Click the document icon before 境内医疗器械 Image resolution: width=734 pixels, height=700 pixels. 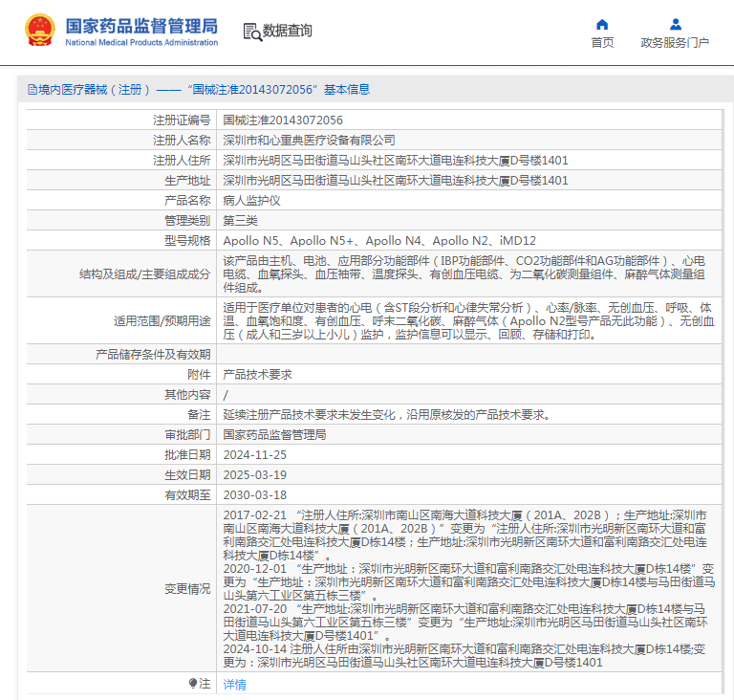tap(32, 90)
